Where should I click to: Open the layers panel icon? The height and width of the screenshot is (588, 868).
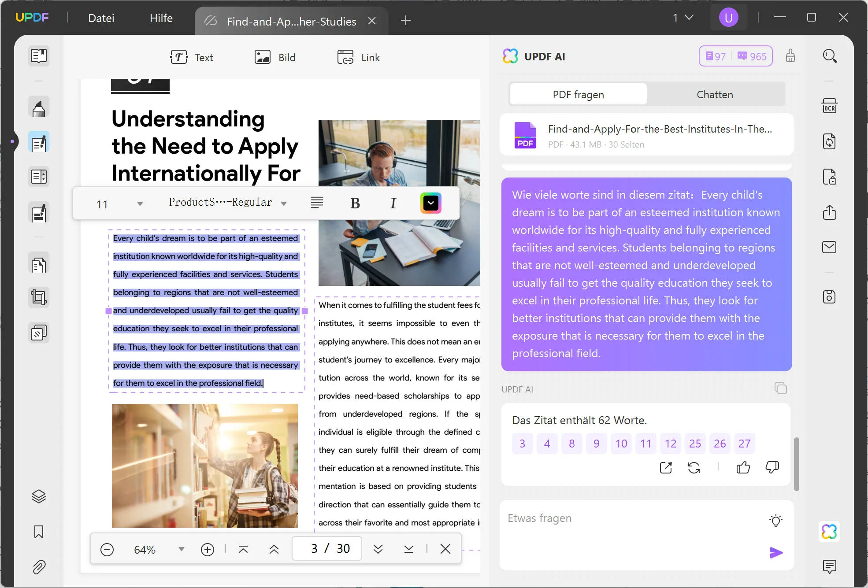[x=39, y=496]
